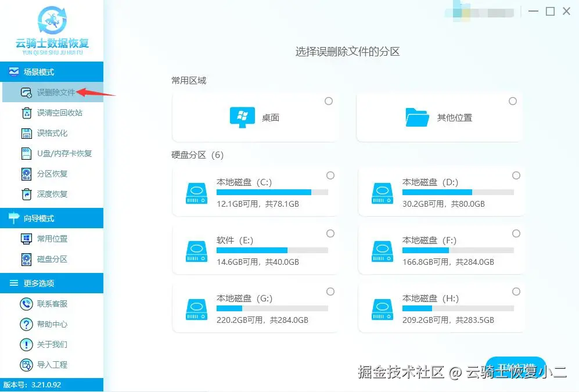Select the radio button for 软件 (E:)
This screenshot has width=579, height=392.
click(x=330, y=233)
